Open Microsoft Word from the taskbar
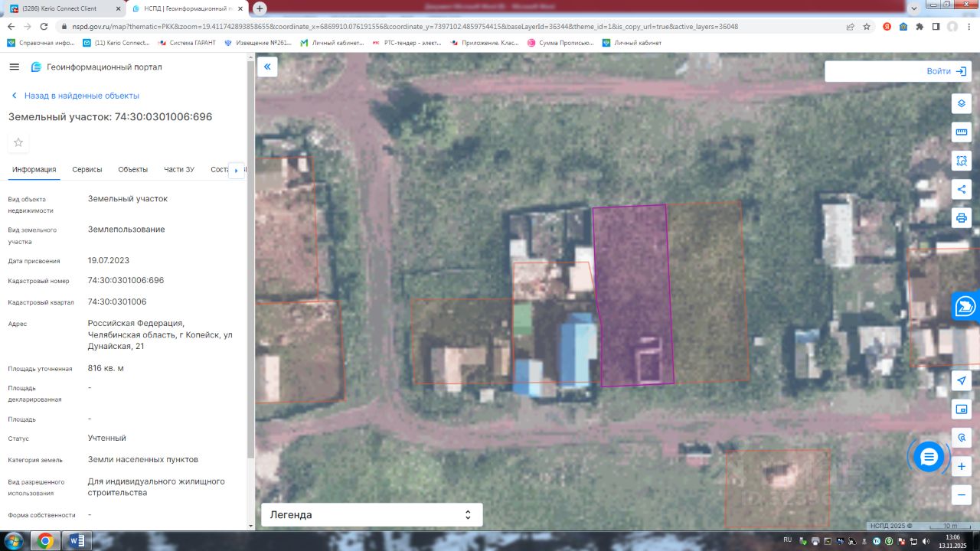 (77, 541)
